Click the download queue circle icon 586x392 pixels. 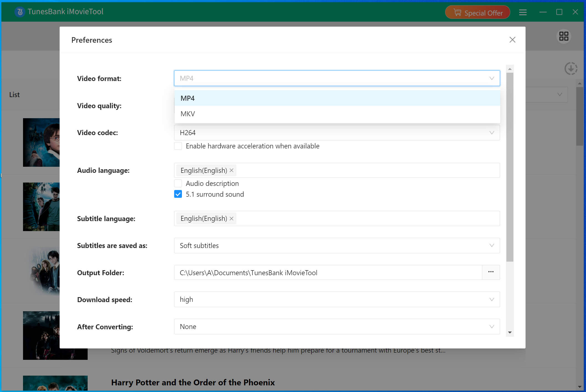(x=571, y=68)
